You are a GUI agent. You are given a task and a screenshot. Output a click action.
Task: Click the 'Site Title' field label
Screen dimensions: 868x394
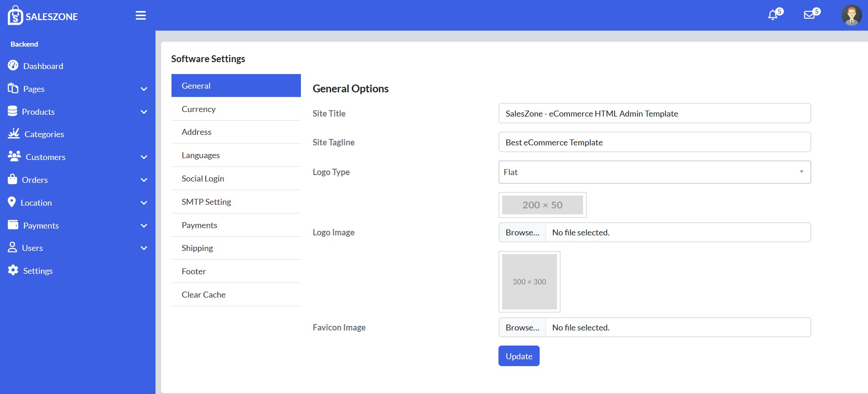329,113
